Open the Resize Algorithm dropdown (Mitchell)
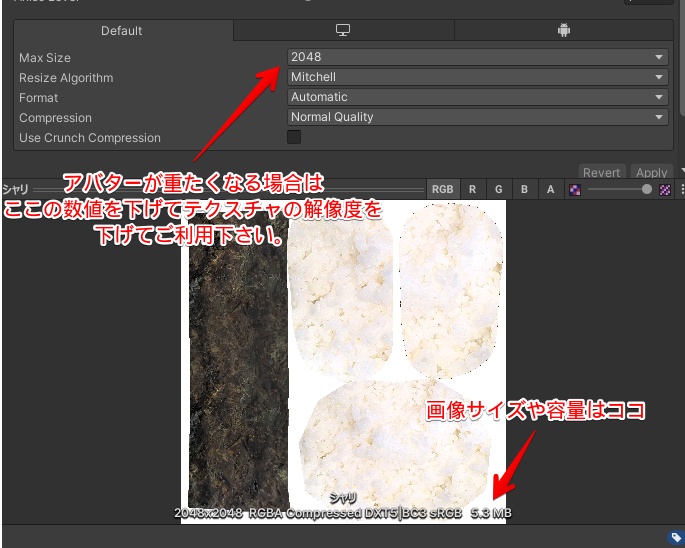Image resolution: width=685 pixels, height=548 pixels. click(477, 77)
